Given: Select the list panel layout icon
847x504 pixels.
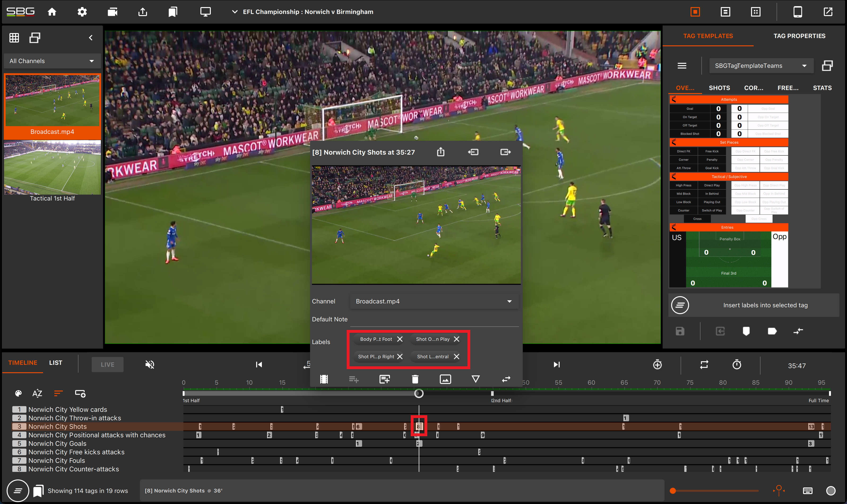Looking at the screenshot, I should coord(725,12).
